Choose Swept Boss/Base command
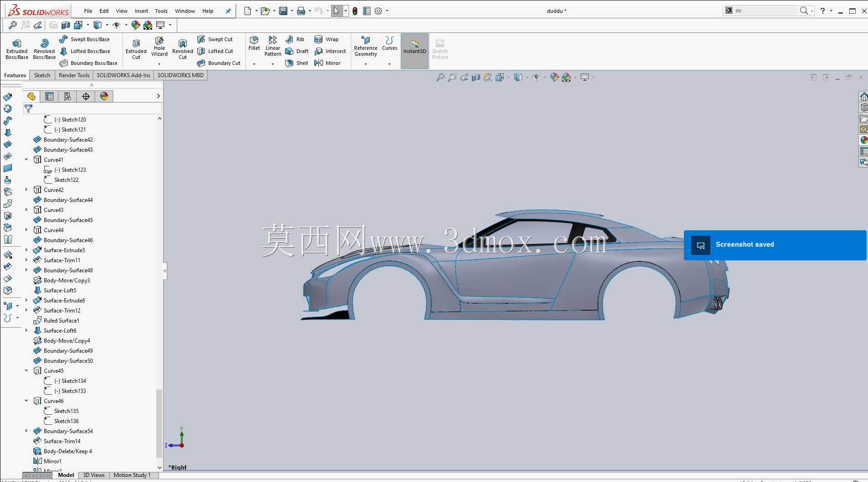This screenshot has height=482, width=868. [85, 39]
